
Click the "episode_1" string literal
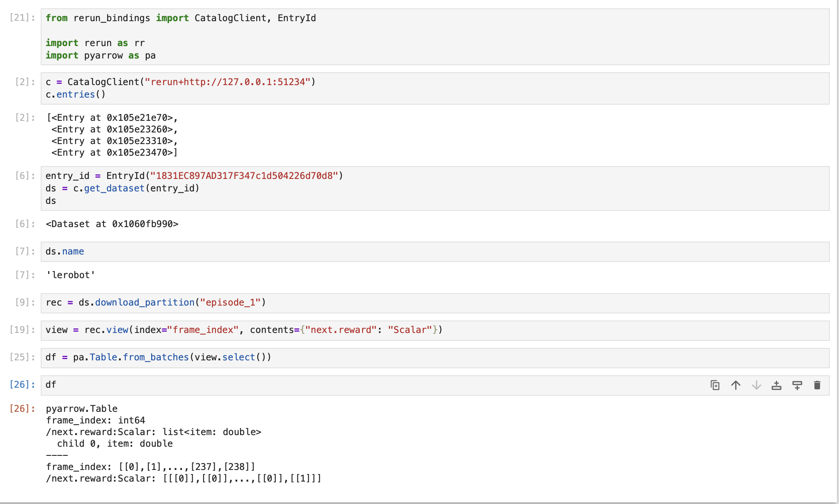coord(231,302)
